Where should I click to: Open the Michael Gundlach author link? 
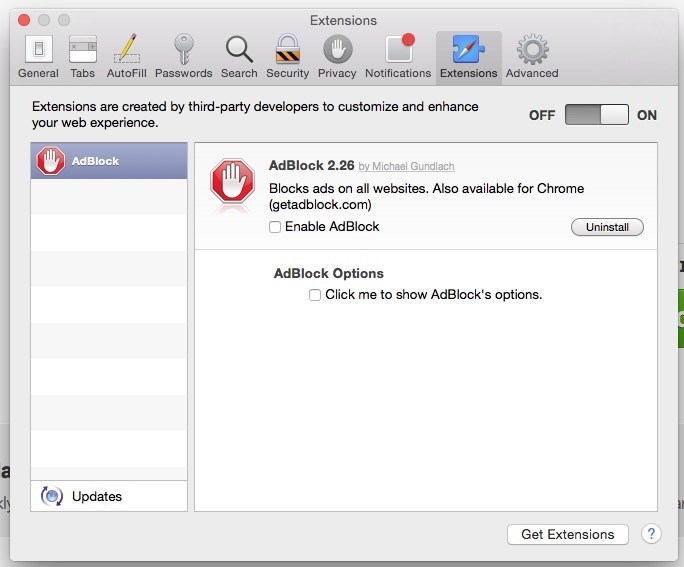(407, 167)
